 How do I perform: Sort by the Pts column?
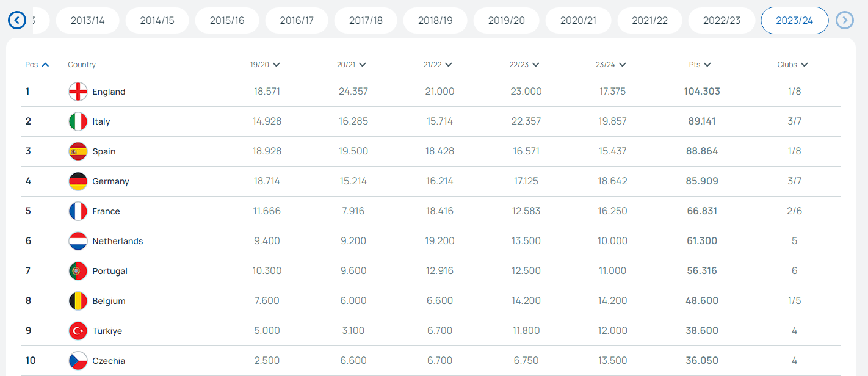(699, 65)
